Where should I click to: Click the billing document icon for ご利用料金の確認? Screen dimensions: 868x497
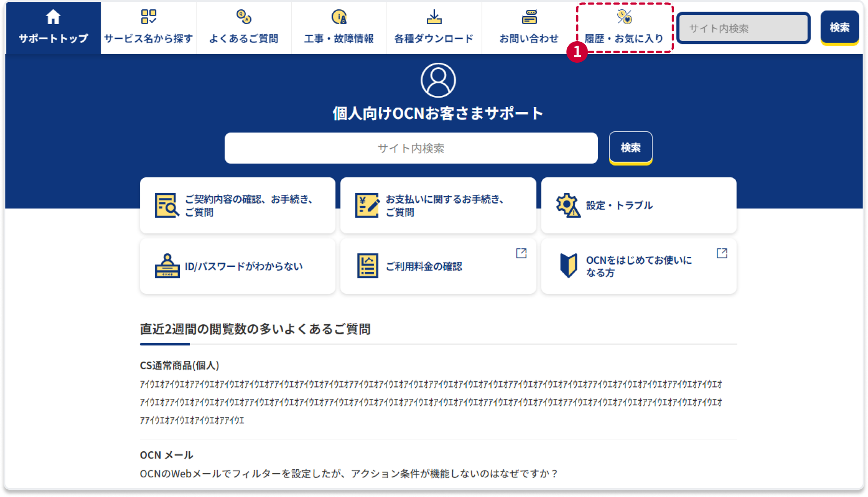367,266
